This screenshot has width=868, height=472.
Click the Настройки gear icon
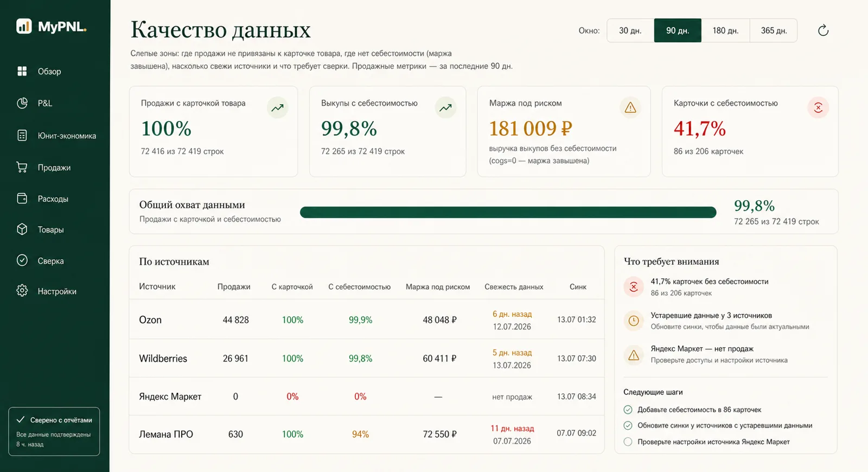coord(22,291)
